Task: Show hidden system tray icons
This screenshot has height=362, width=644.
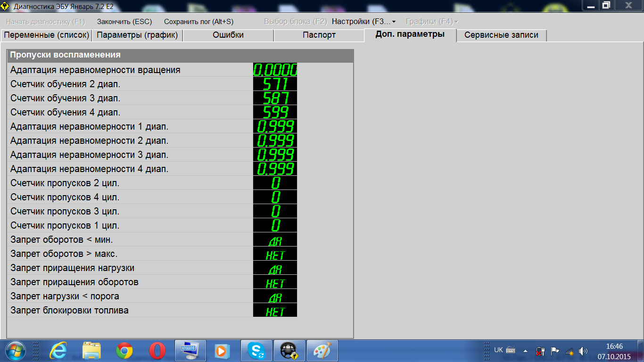Action: pos(525,351)
